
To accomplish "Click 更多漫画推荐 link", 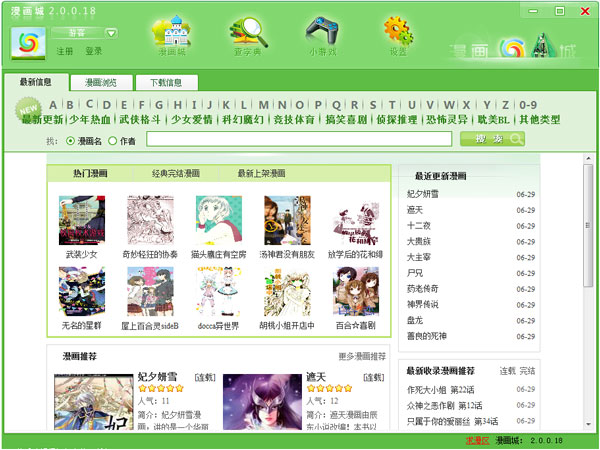I will [361, 356].
